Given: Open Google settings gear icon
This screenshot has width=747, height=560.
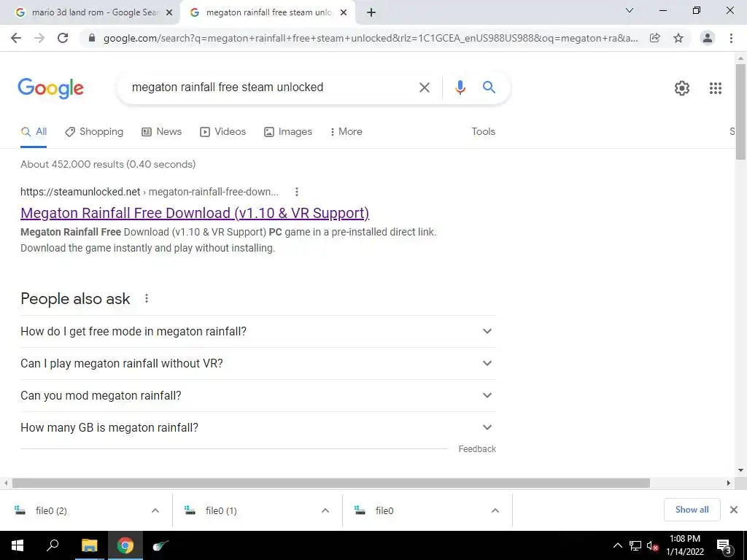Looking at the screenshot, I should pyautogui.click(x=682, y=88).
